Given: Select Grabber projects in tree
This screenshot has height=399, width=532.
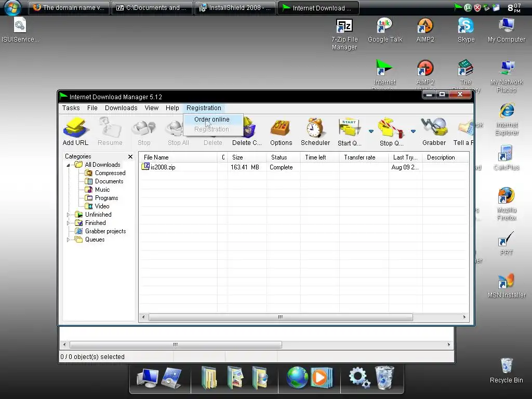Looking at the screenshot, I should pos(105,231).
